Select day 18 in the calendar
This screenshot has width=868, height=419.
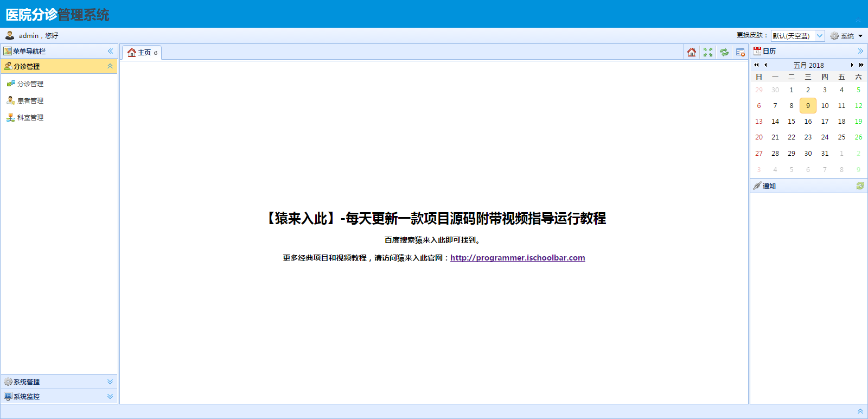tap(841, 121)
